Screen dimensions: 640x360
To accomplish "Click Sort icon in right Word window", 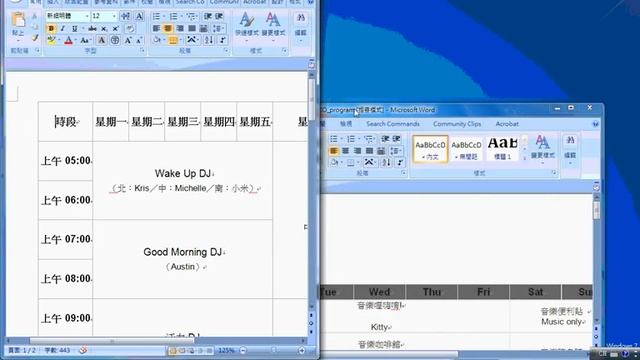I will pos(387,162).
